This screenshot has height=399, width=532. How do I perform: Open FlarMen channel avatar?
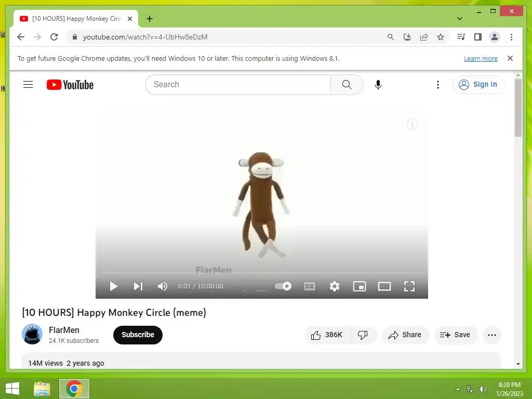[x=32, y=334]
